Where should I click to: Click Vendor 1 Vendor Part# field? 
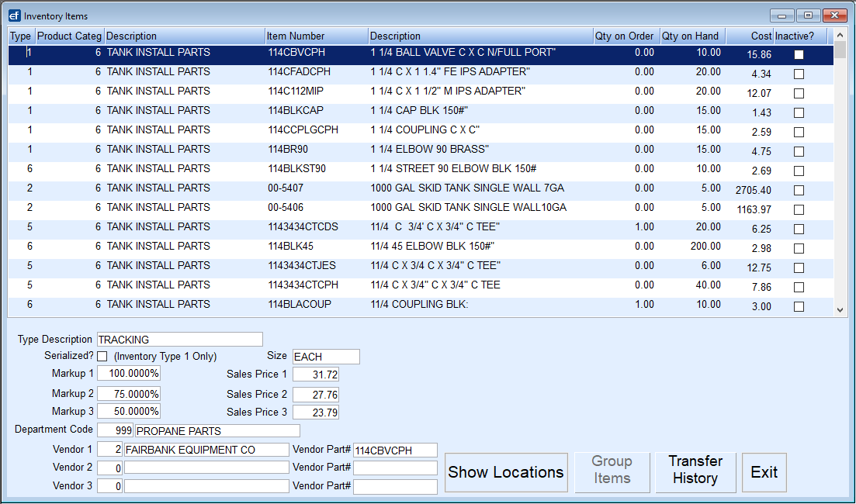(395, 450)
